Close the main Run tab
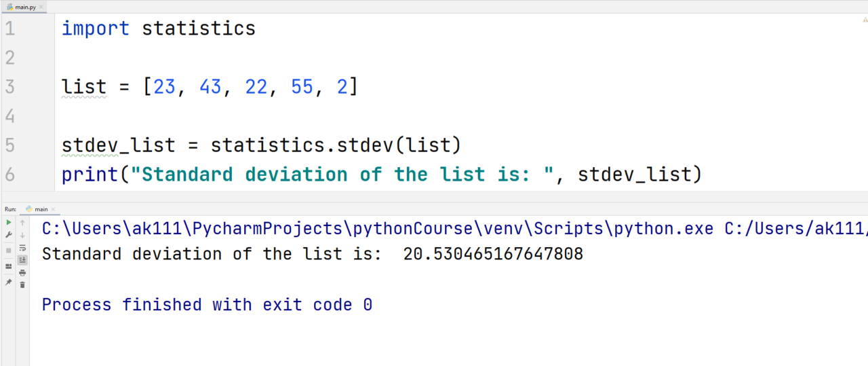 coord(53,210)
